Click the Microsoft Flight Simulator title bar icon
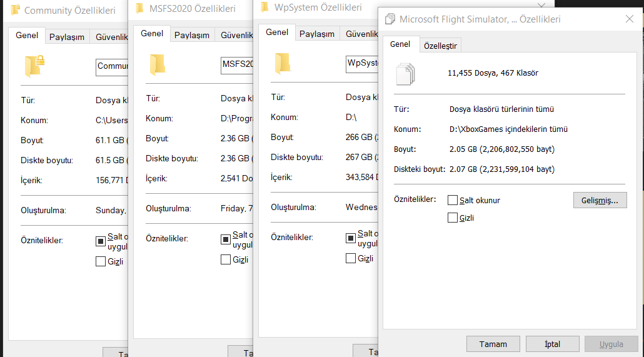The height and width of the screenshot is (357, 644). pyautogui.click(x=390, y=19)
